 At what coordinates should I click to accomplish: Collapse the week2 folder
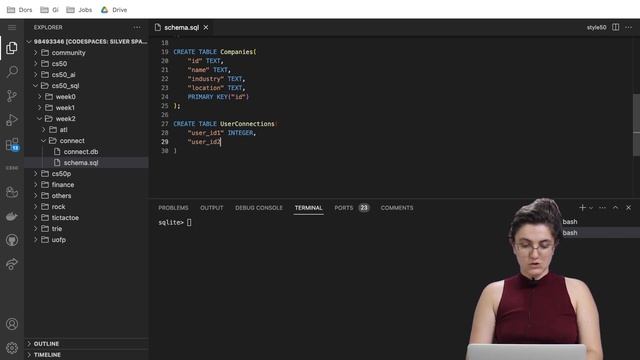tap(87, 119)
